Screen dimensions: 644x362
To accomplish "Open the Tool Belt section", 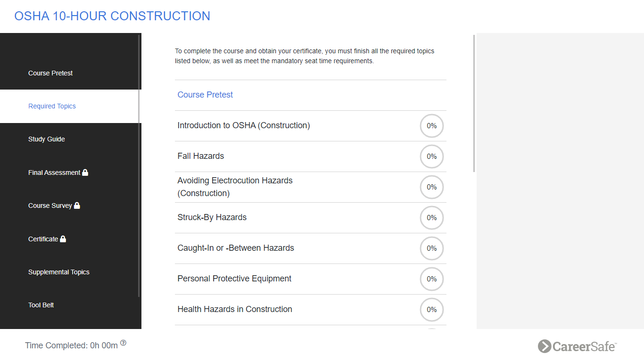I will 41,305.
